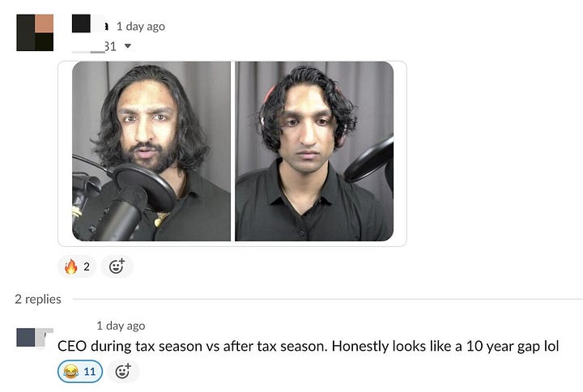The width and height of the screenshot is (583, 392).
Task: Open the original poster's profile avatar
Action: tap(35, 32)
